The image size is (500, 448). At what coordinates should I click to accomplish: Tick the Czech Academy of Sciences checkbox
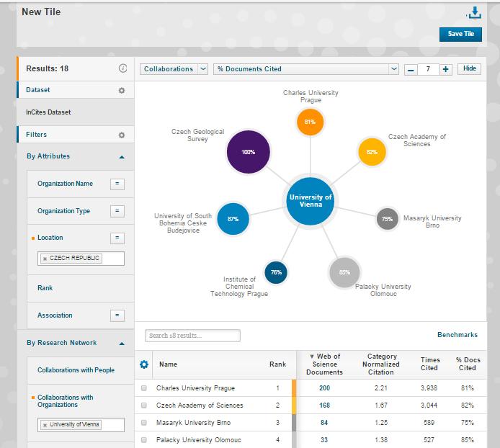tap(144, 406)
